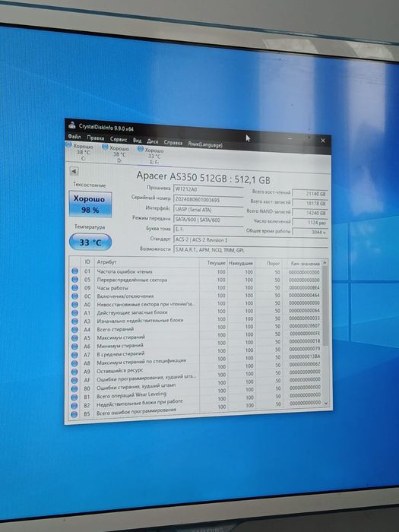Click the status icon for attribute A3
The height and width of the screenshot is (532, 399).
[x=75, y=321]
